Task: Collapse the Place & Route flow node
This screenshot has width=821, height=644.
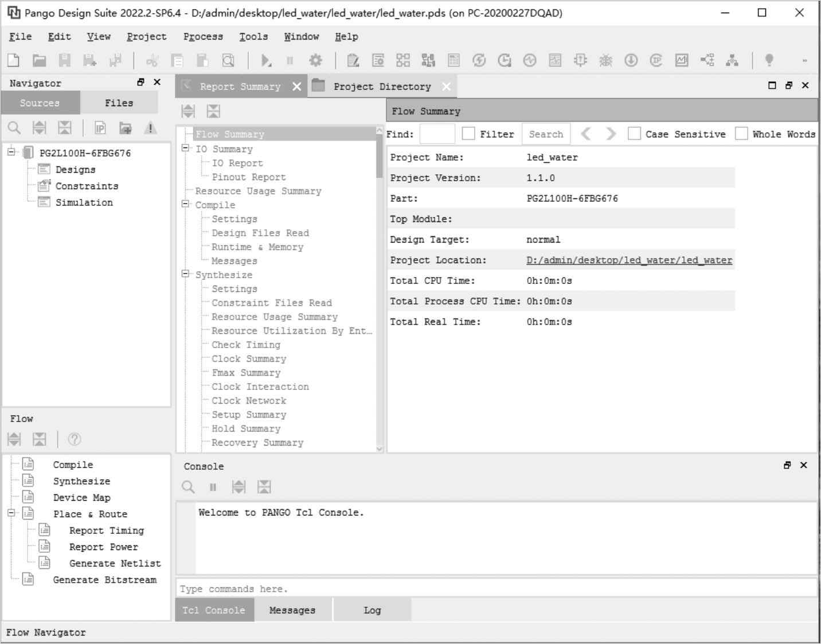Action: click(11, 513)
